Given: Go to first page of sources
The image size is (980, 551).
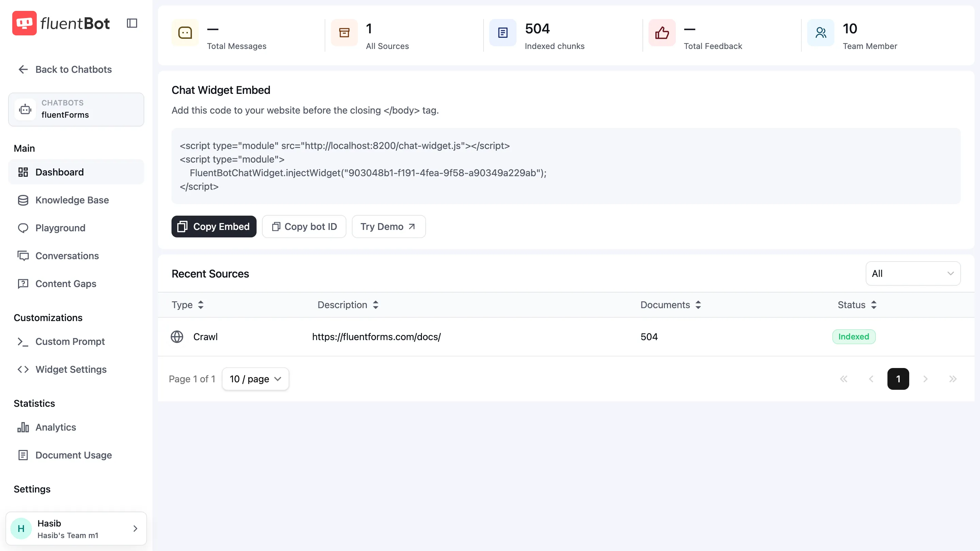Looking at the screenshot, I should coord(844,379).
